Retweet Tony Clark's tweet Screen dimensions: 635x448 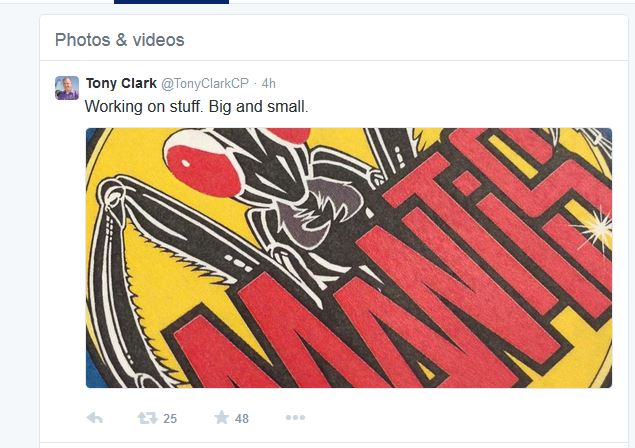pos(147,418)
